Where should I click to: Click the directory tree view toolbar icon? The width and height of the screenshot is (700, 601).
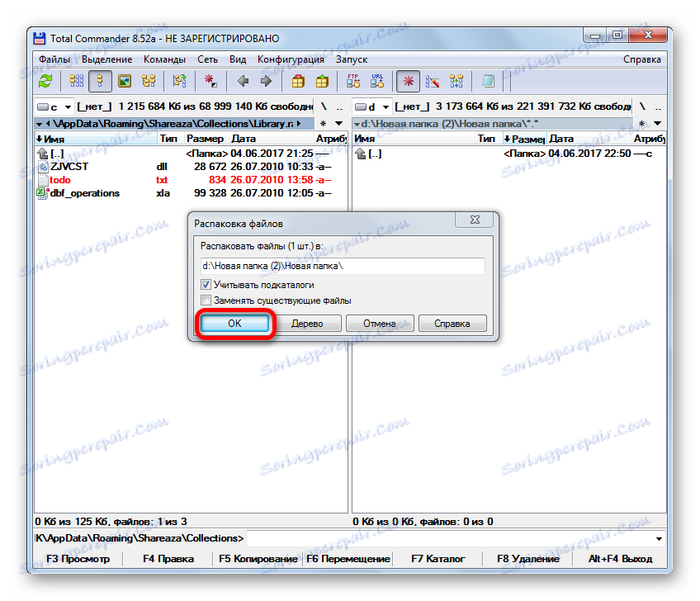coord(149,81)
